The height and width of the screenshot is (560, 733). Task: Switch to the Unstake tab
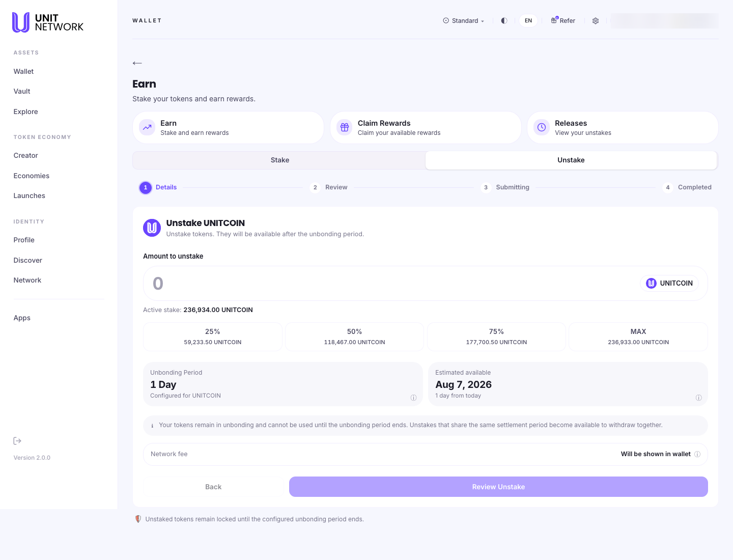[571, 160]
